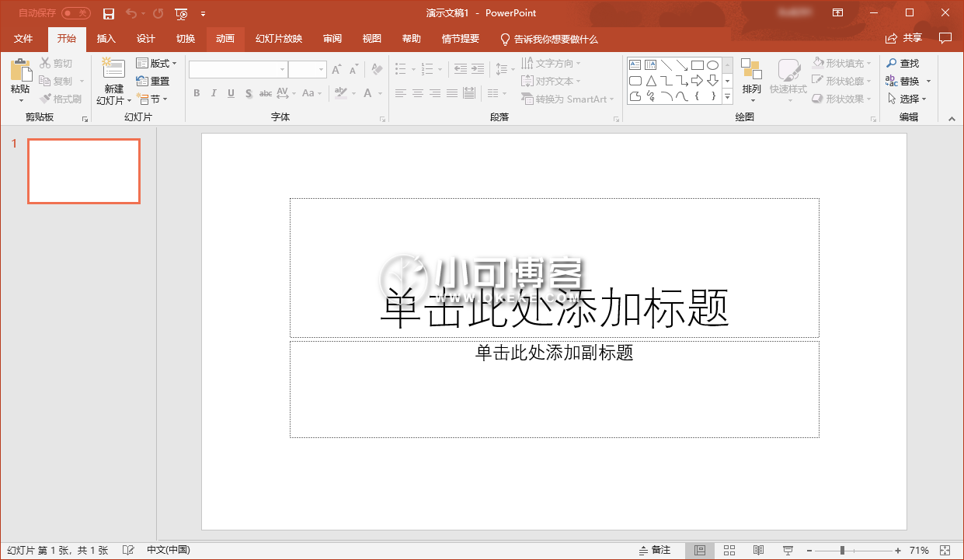The image size is (964, 560).
Task: Select the Triangle shape in gallery
Action: point(651,81)
